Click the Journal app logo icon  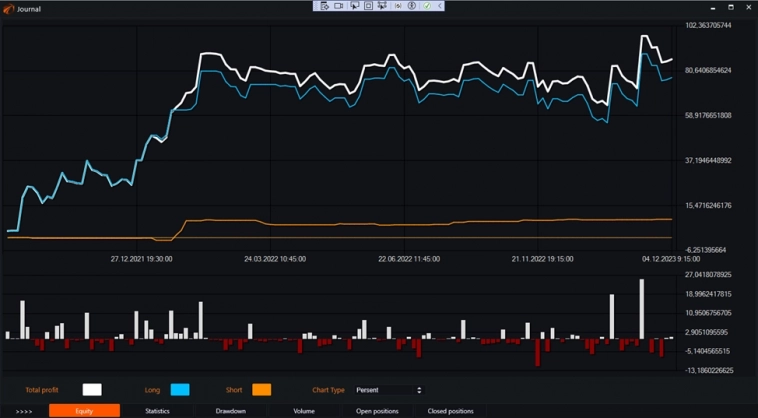9,9
